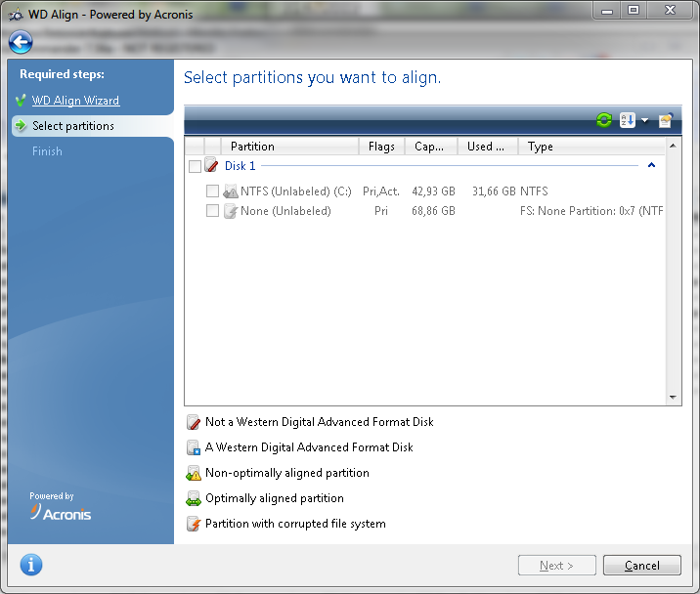This screenshot has width=700, height=594.
Task: Click the A-Z sort icon
Action: 628,120
